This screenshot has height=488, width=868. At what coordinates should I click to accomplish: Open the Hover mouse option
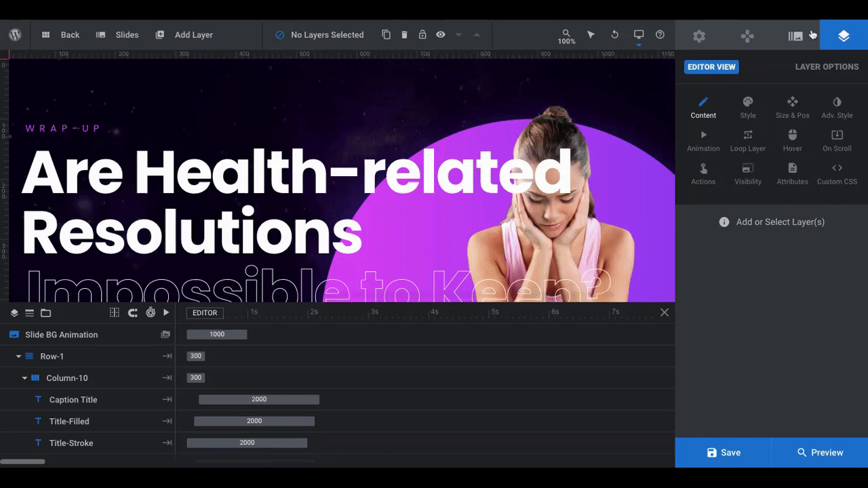tap(793, 141)
